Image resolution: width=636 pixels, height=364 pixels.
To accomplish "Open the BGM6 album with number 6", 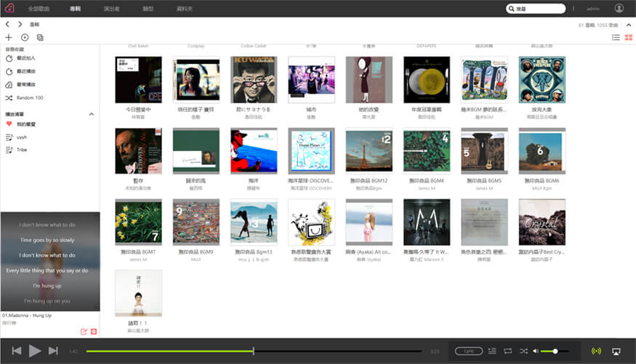I will pos(542,151).
